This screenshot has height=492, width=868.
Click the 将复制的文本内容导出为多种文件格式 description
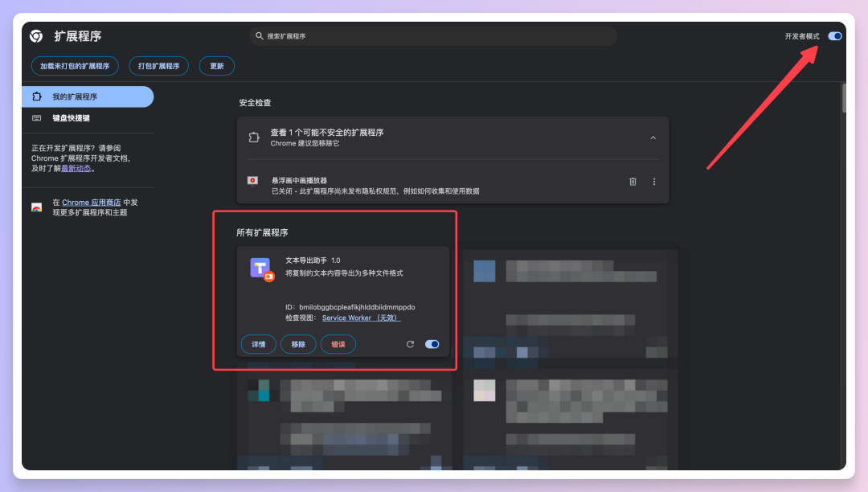click(x=344, y=273)
